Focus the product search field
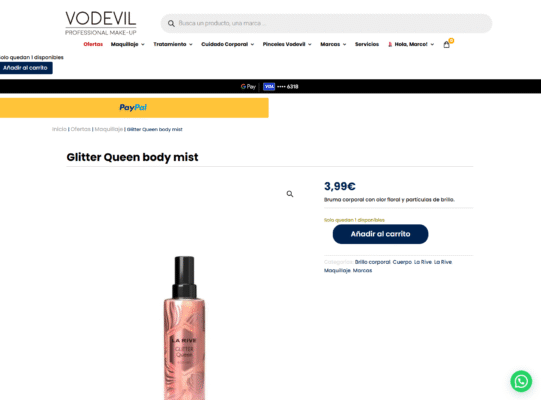The image size is (541, 400). tap(326, 23)
